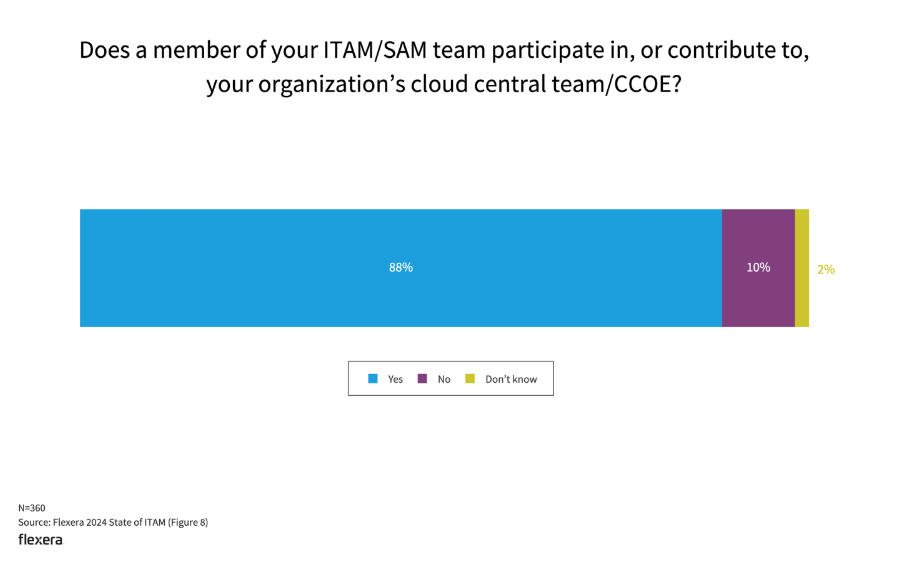Click the yellow Don't know legend swatch

[470, 379]
